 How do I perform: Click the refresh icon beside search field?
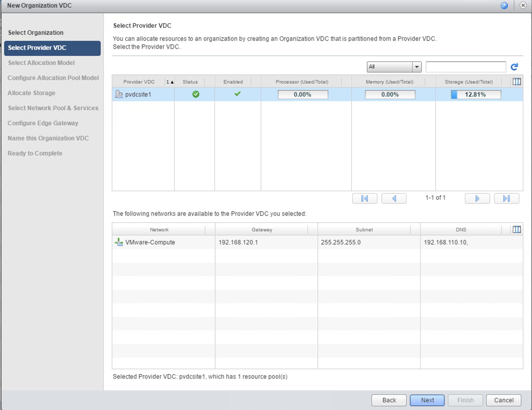coord(514,67)
